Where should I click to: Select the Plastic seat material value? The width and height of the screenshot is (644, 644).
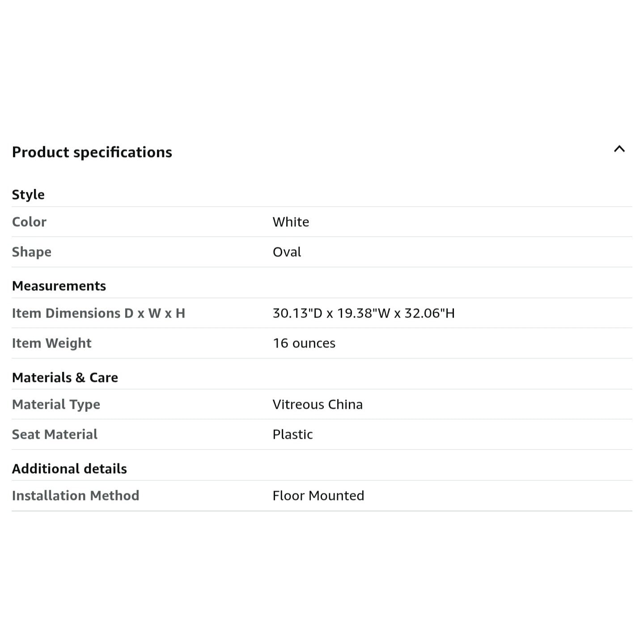[292, 434]
